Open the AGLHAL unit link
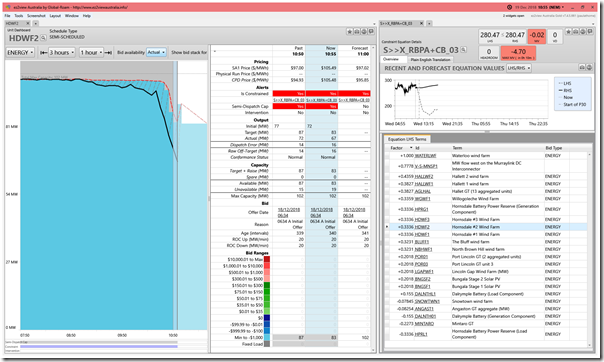Image resolution: width=604 pixels, height=362 pixels. coord(423,191)
